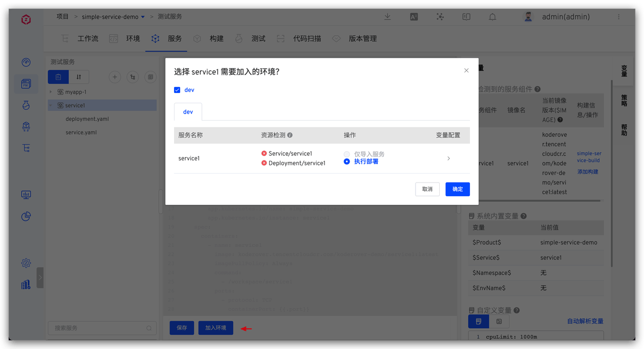Click the add service plus icon
Screen dimensions: 644x349
[x=115, y=77]
